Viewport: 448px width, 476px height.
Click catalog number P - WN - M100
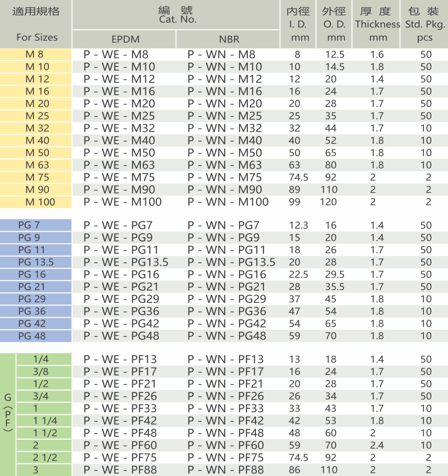click(x=228, y=202)
